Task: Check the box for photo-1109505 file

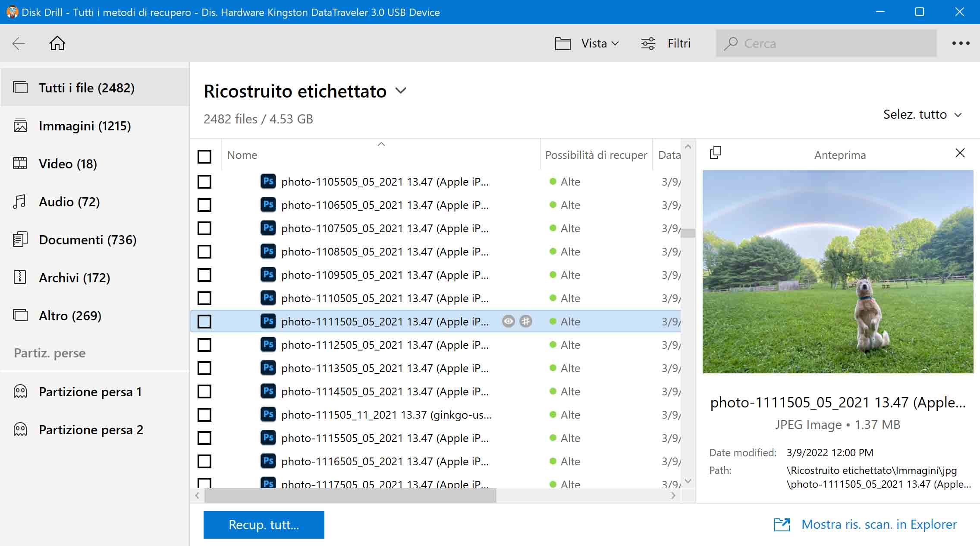Action: coord(204,275)
